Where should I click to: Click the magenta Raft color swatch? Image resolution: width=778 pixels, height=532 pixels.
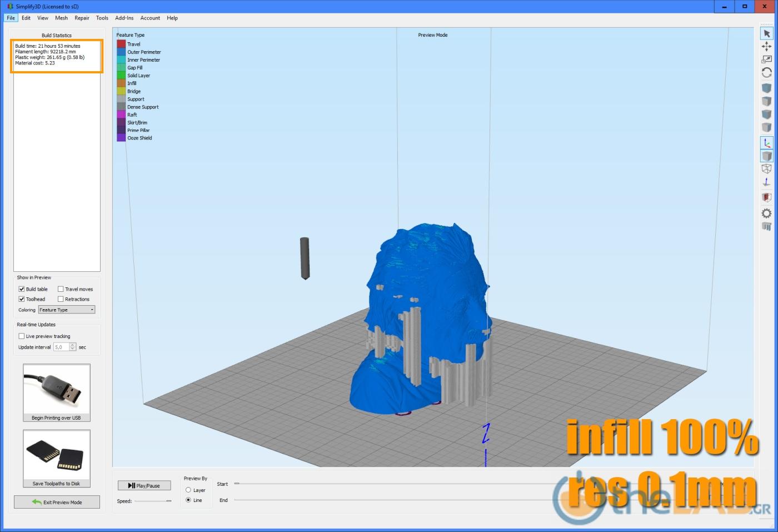(x=121, y=115)
